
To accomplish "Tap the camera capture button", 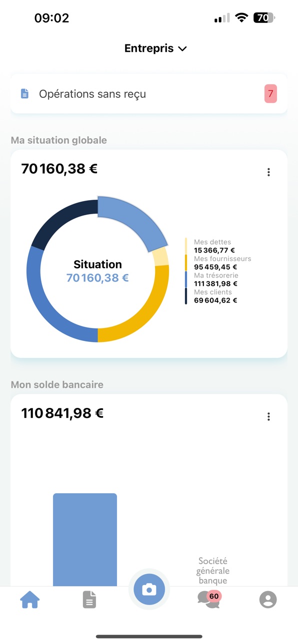I will 149,590.
